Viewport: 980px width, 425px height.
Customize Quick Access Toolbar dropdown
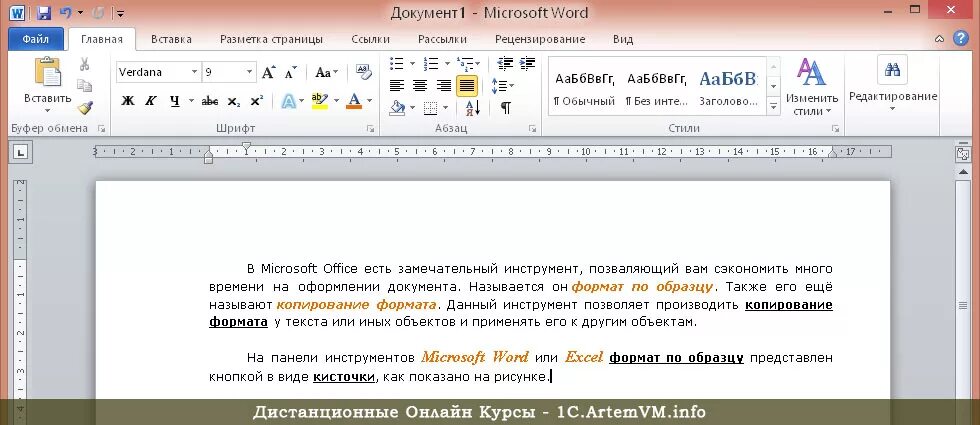tap(120, 12)
